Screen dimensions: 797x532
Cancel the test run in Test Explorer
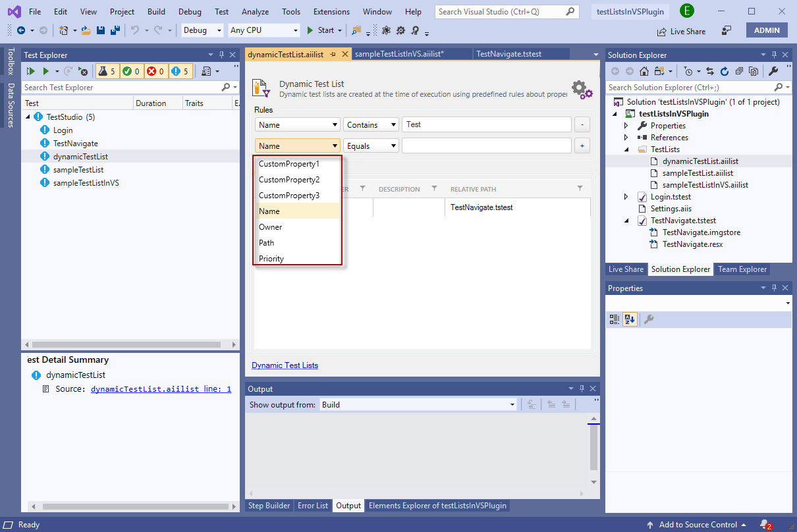(83, 71)
